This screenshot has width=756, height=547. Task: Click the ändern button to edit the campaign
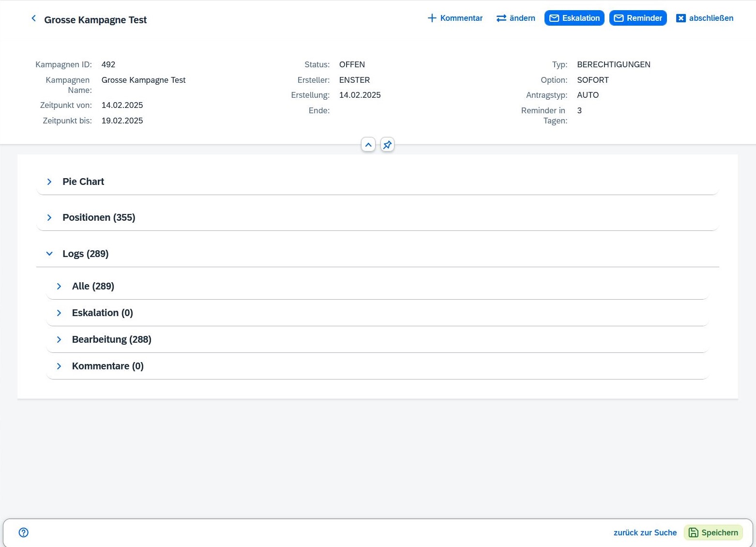tap(516, 18)
